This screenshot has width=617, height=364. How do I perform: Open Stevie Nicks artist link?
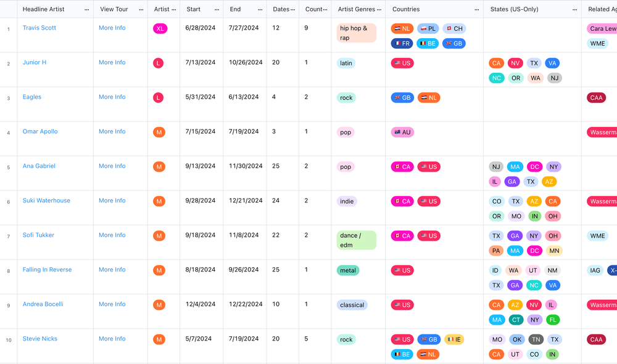pos(39,339)
